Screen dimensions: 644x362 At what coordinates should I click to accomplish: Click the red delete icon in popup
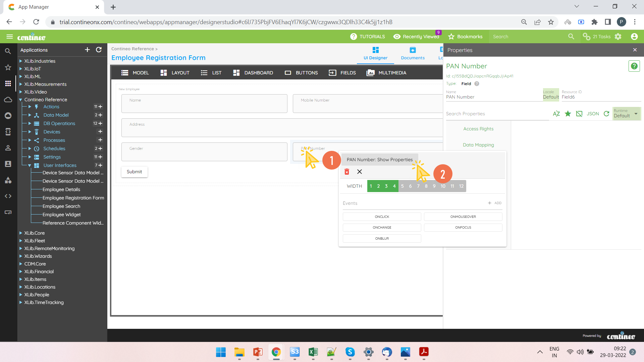pos(347,172)
